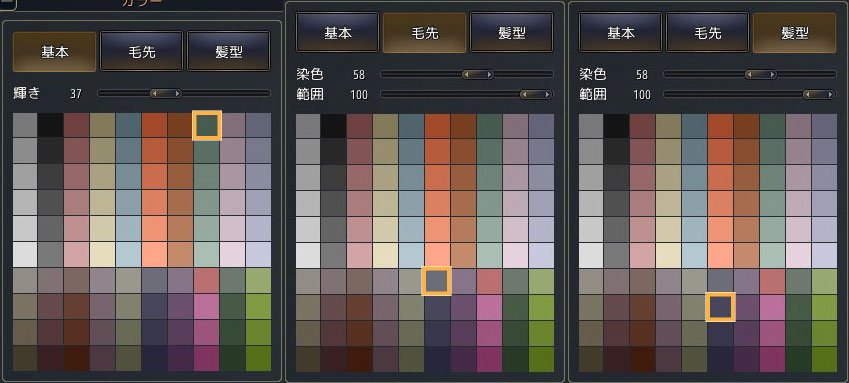The image size is (849, 383).
Task: Select the 基本 tab in the middle panel
Action: click(337, 33)
